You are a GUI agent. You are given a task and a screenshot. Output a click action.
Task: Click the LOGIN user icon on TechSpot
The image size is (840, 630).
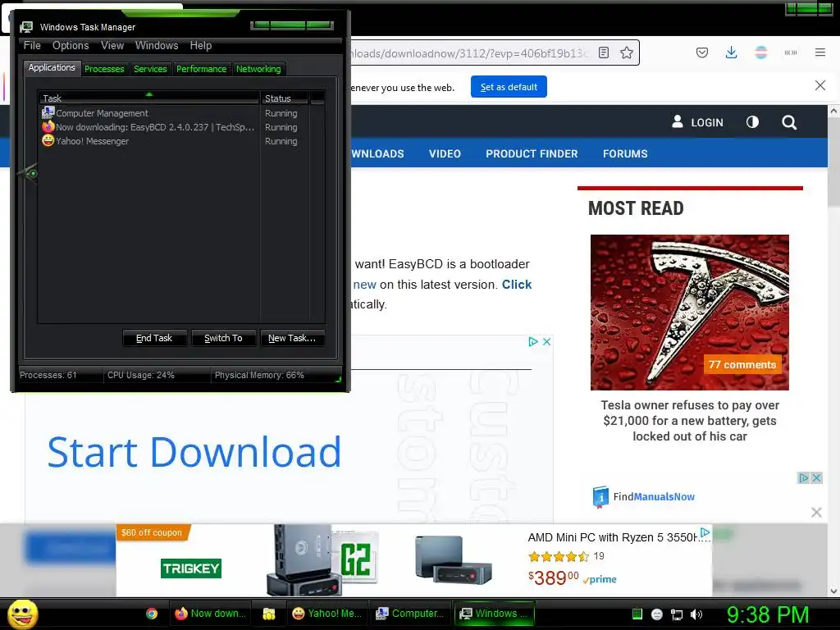678,121
